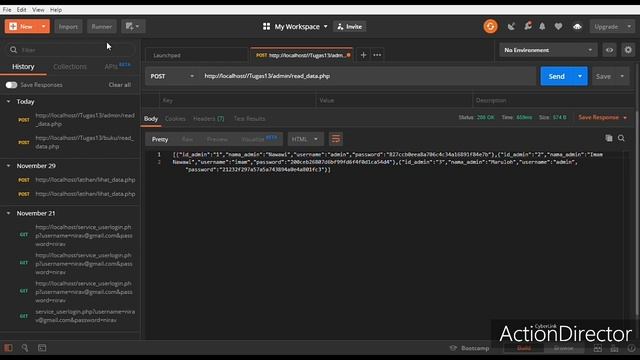Viewport: 640px width, 360px height.
Task: Open the File menu
Action: [x=7, y=9]
